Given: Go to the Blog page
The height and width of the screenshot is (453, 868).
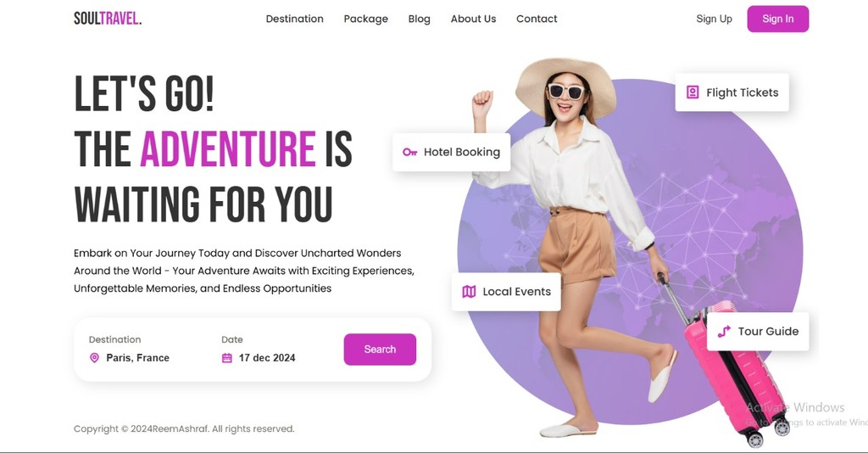Looking at the screenshot, I should pyautogui.click(x=419, y=19).
